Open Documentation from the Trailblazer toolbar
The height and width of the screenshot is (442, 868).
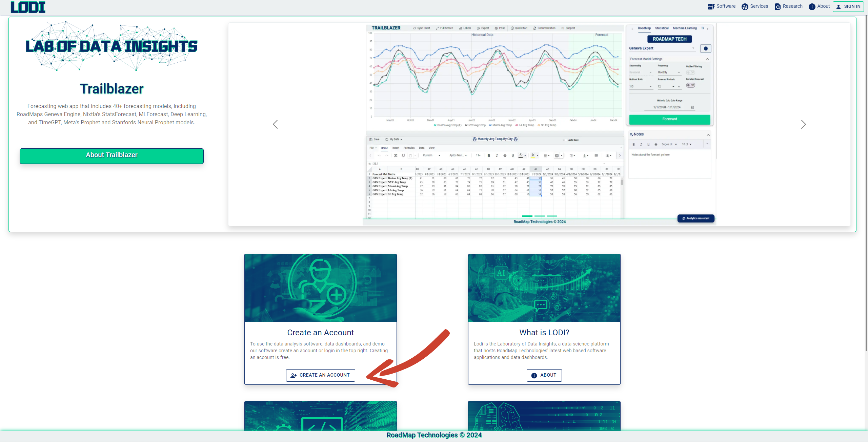(544, 28)
